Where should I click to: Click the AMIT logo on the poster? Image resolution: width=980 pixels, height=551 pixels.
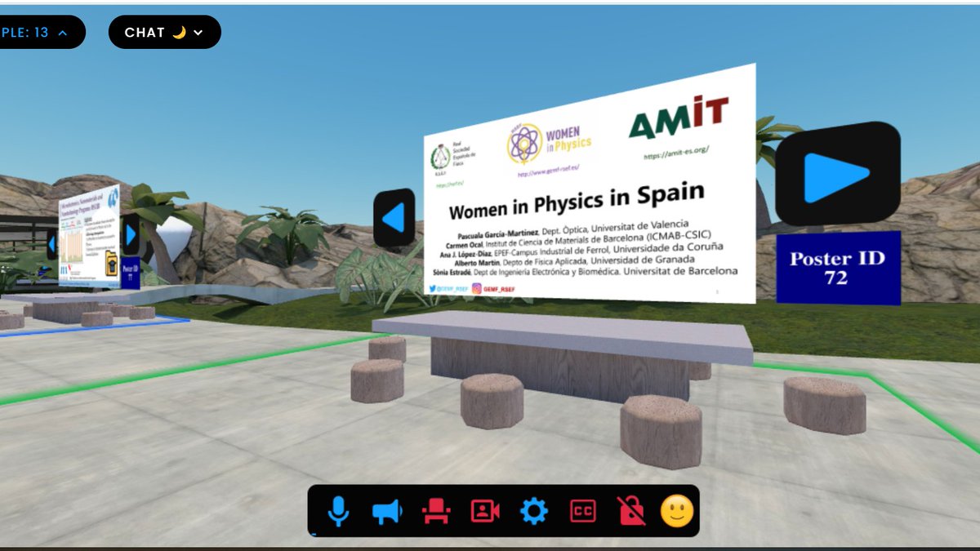tap(679, 118)
